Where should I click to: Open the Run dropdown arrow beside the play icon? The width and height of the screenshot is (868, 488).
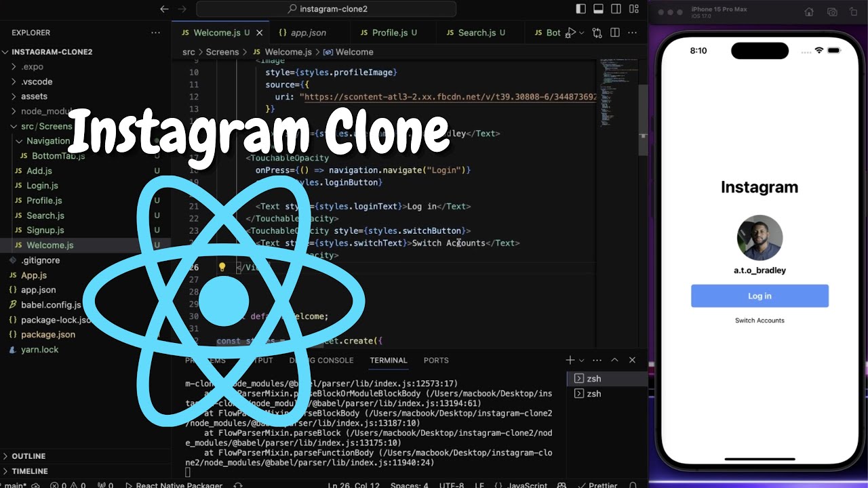coord(581,33)
